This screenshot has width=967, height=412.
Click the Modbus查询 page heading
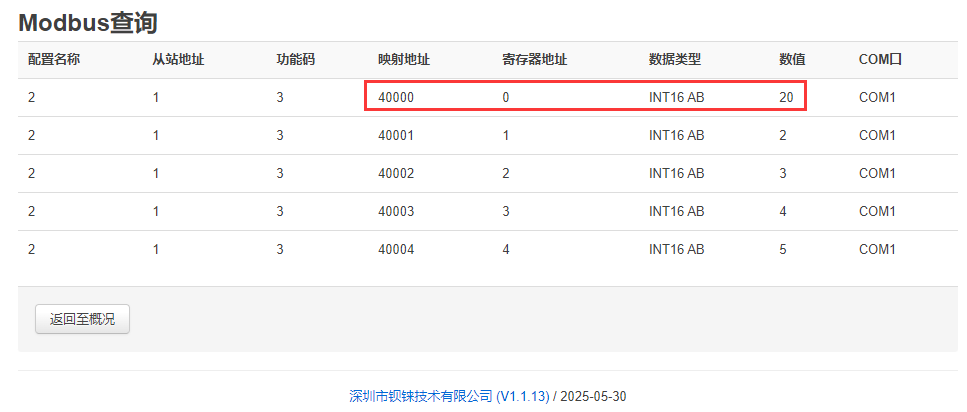[x=88, y=23]
